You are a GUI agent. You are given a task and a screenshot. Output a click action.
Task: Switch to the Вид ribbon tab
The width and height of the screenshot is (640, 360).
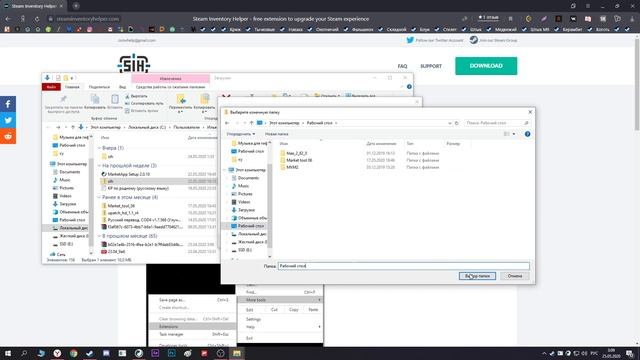(122, 87)
